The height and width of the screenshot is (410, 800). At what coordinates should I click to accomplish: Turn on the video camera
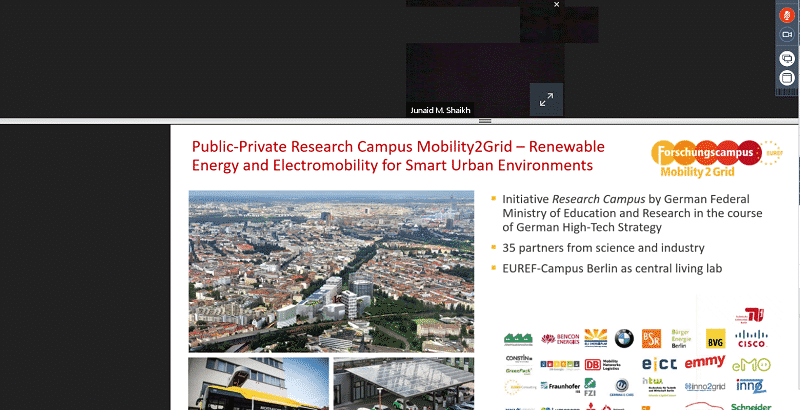pos(786,35)
